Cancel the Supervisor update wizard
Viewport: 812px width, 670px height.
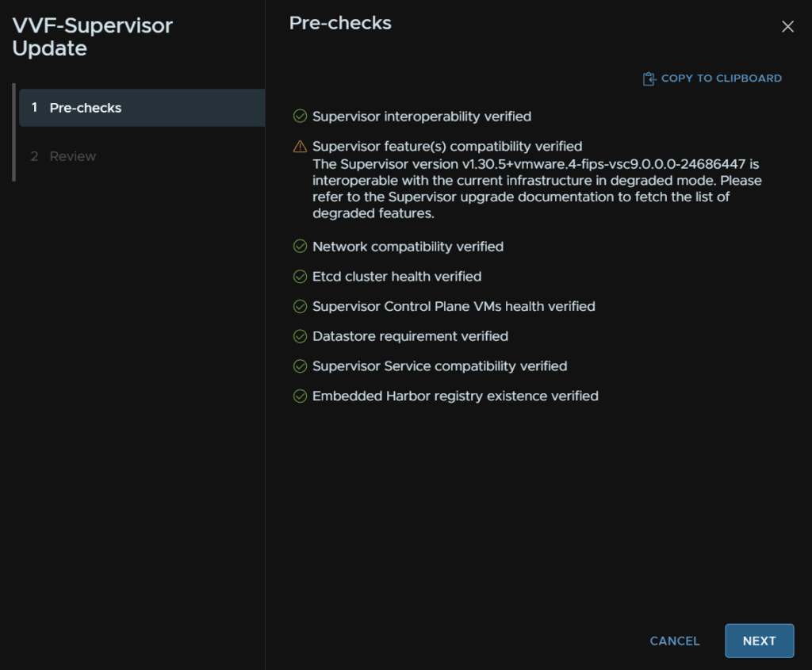coord(675,641)
